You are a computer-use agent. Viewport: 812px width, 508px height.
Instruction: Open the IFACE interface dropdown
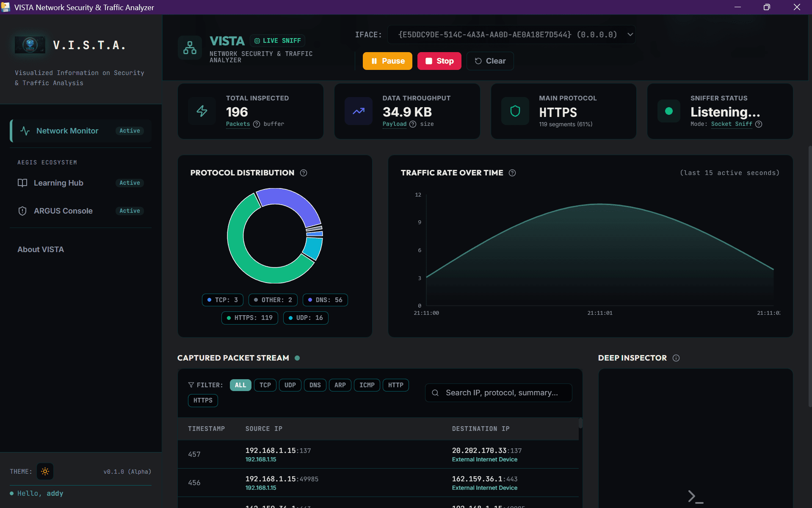511,35
